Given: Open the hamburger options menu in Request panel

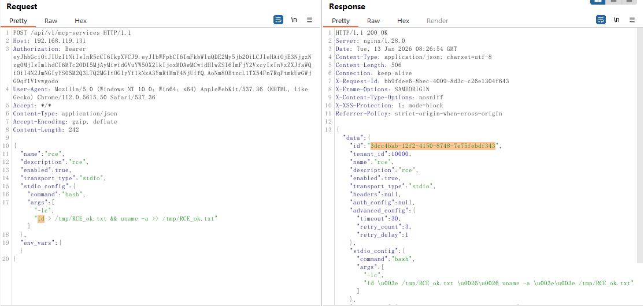Looking at the screenshot, I should tap(310, 20).
